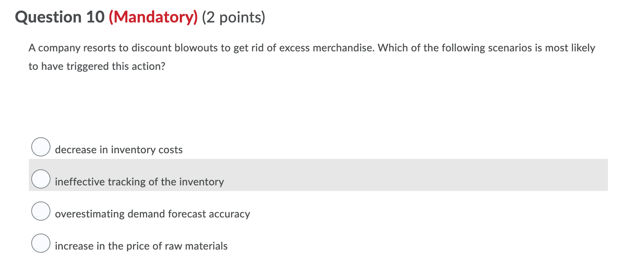This screenshot has width=644, height=260.
Task: Click the answer text ineffective tracking of the inventory
Action: [139, 182]
